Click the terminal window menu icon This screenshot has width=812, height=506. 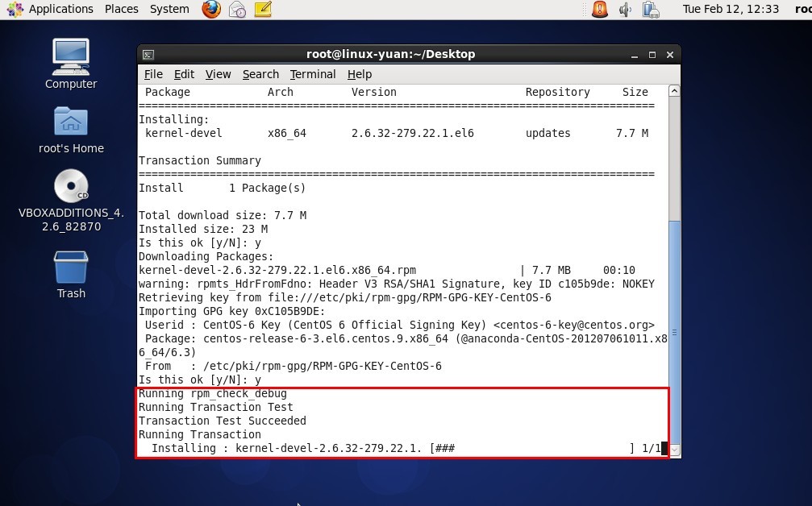(x=148, y=54)
